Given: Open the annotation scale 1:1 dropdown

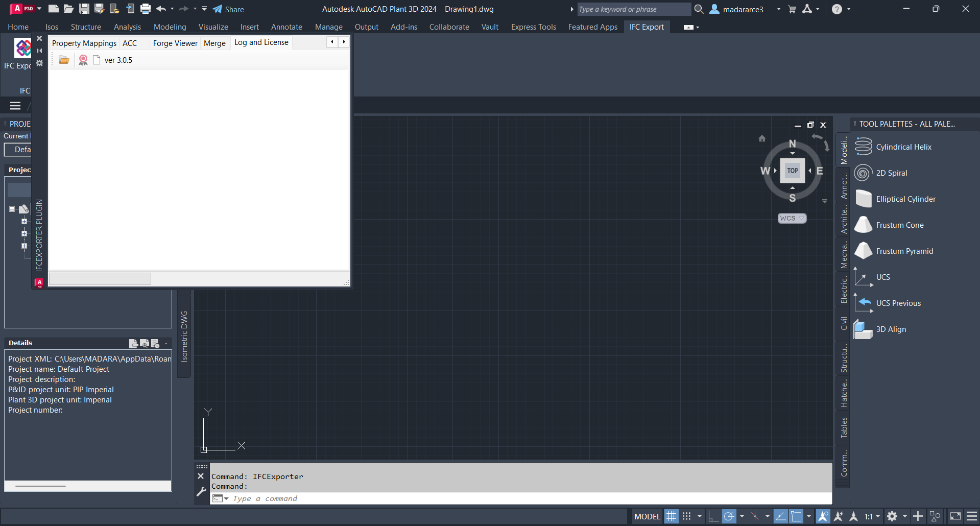Looking at the screenshot, I should pos(872,516).
